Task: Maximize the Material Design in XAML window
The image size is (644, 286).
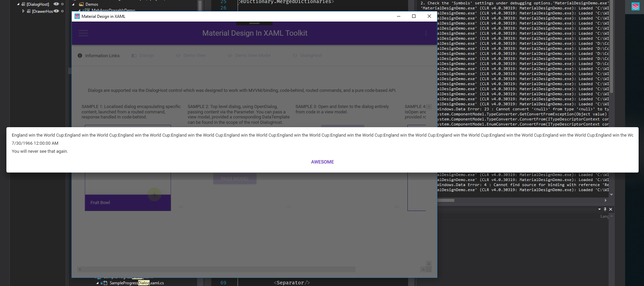Action: pos(414,16)
